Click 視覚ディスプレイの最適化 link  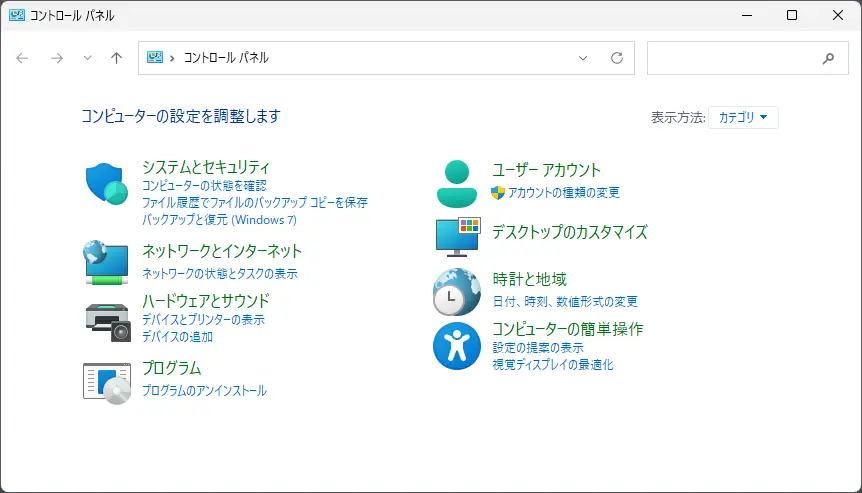[552, 364]
